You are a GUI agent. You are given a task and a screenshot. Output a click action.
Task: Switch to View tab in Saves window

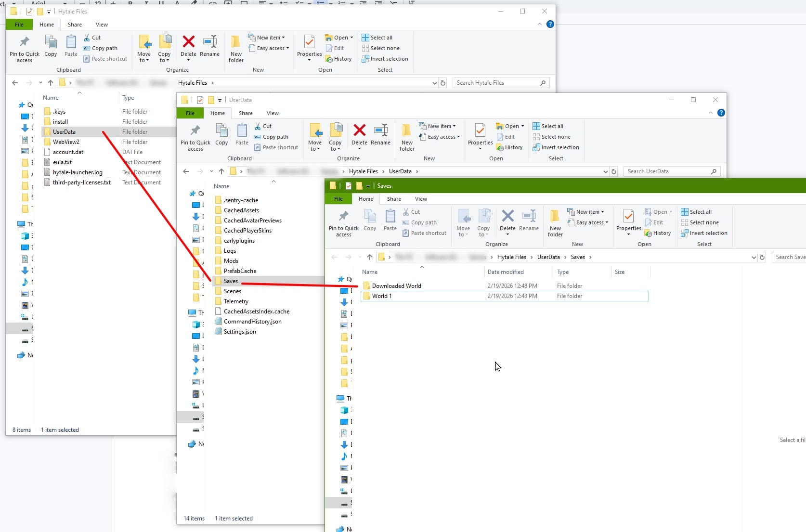(x=421, y=199)
